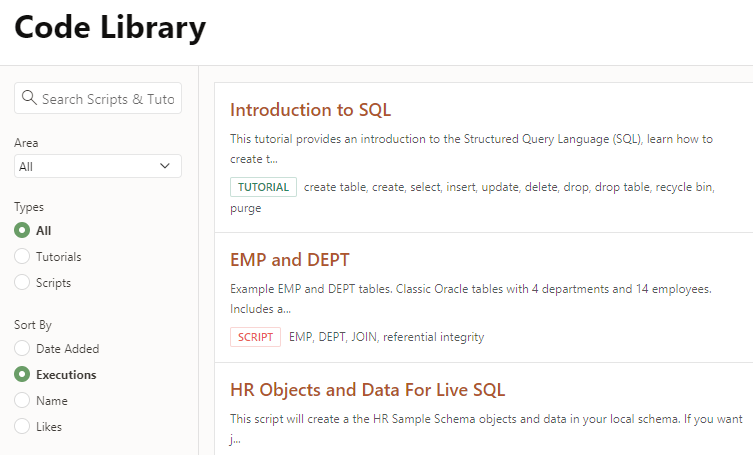
Task: Open the Introduction to SQL tutorial
Action: coord(310,110)
